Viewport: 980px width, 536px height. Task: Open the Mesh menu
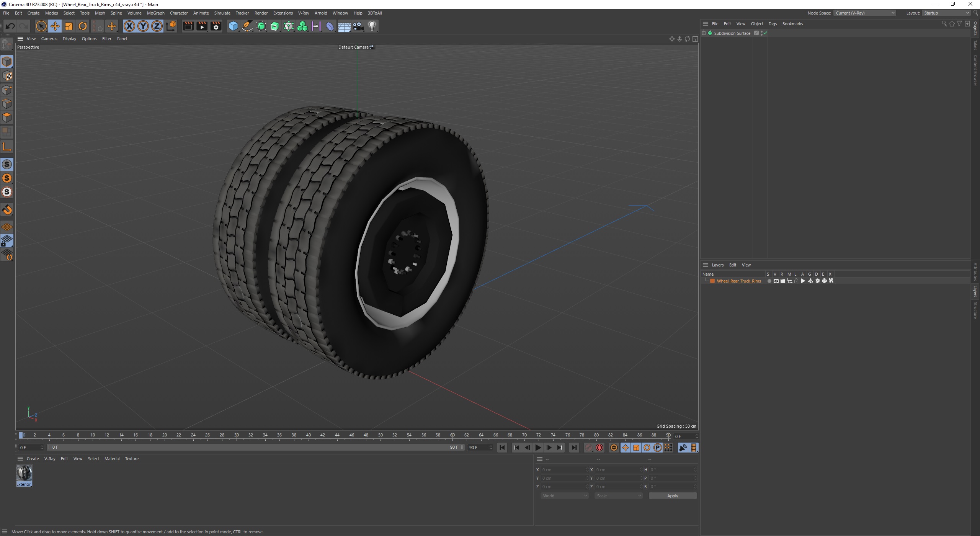[x=100, y=13]
